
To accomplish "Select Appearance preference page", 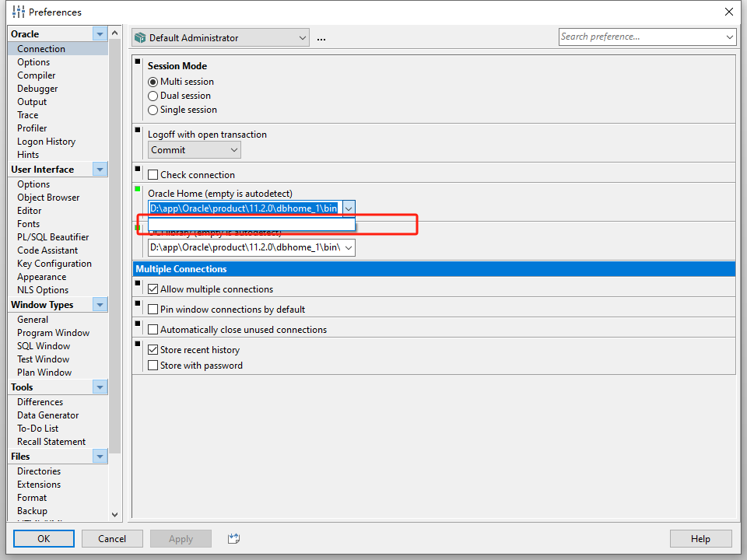I will point(42,277).
